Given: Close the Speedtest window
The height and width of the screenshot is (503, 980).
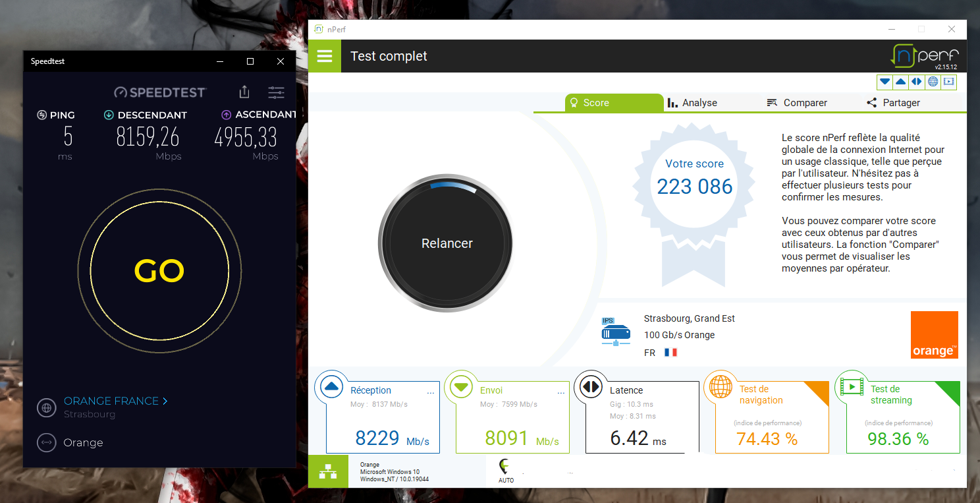Looking at the screenshot, I should click(x=281, y=61).
